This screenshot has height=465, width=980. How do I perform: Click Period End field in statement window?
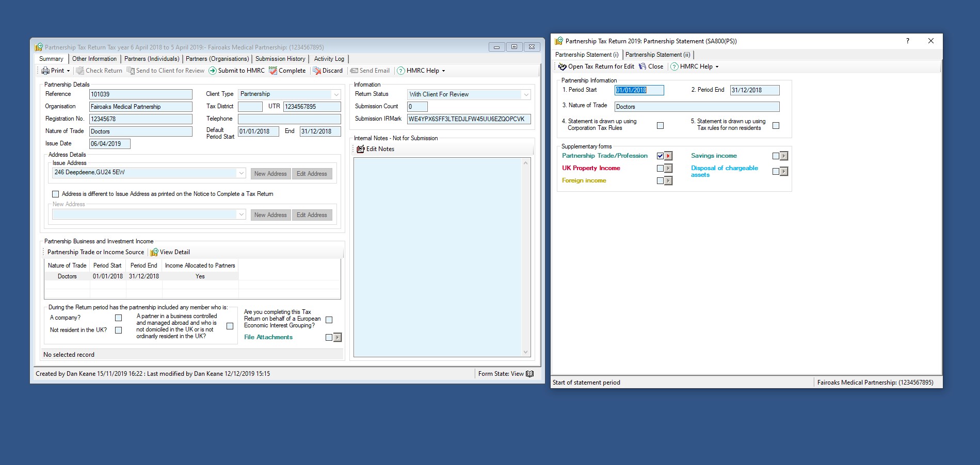click(755, 90)
